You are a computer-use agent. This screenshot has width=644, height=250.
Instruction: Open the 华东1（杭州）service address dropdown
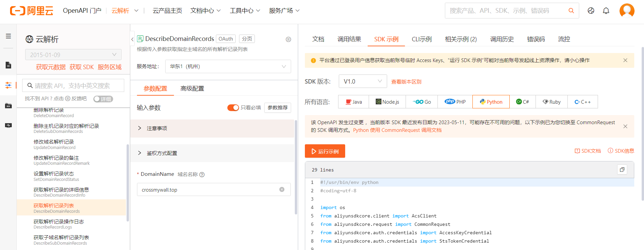coord(228,66)
